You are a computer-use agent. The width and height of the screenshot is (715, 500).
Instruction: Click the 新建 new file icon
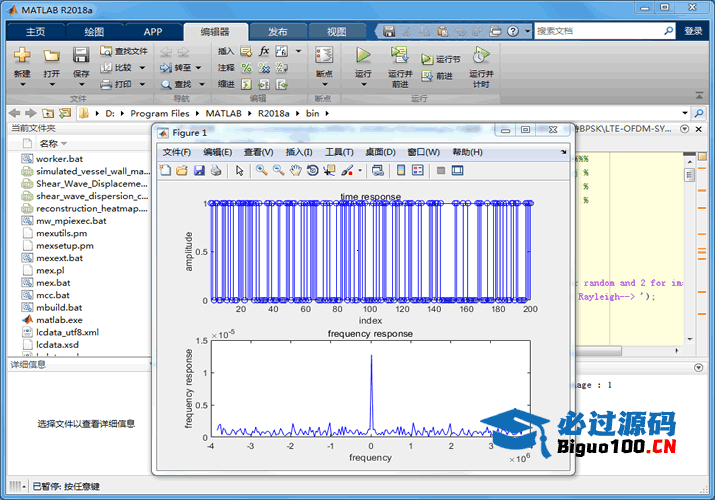[22, 55]
